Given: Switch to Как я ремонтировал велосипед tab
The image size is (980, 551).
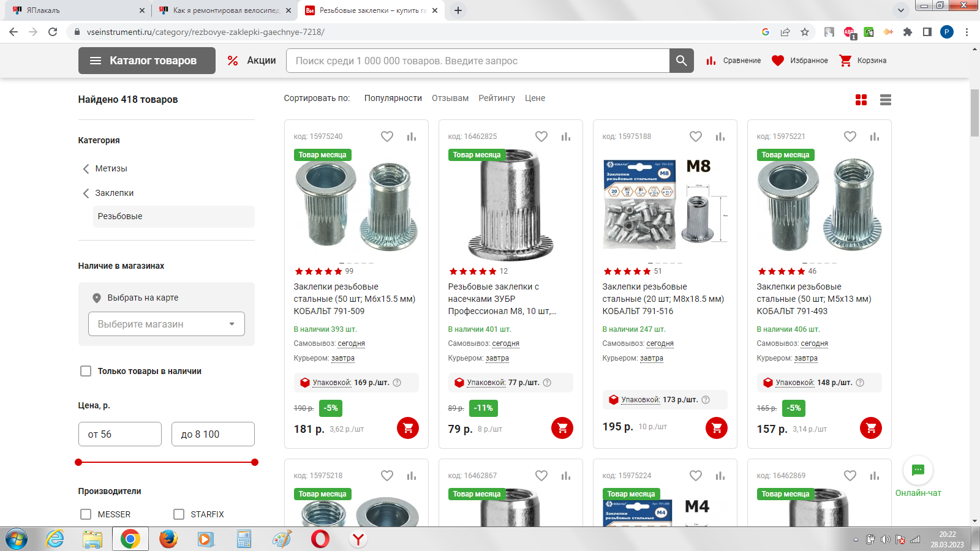Looking at the screenshot, I should (x=225, y=10).
